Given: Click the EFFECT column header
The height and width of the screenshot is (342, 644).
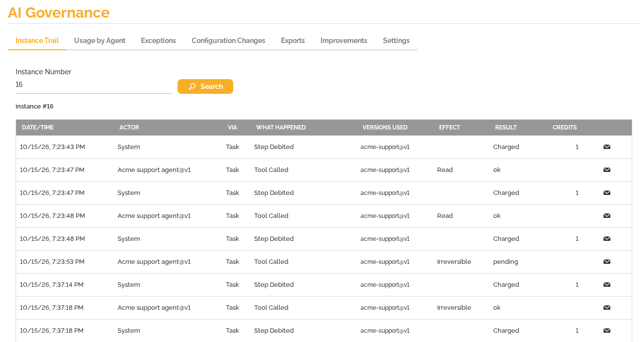Looking at the screenshot, I should 450,128.
